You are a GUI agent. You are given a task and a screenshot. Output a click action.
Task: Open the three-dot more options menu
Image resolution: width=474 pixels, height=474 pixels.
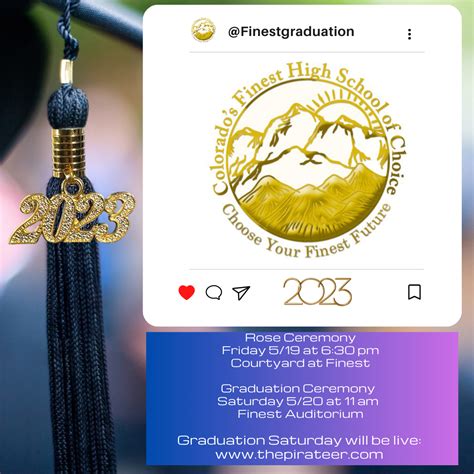(x=410, y=34)
